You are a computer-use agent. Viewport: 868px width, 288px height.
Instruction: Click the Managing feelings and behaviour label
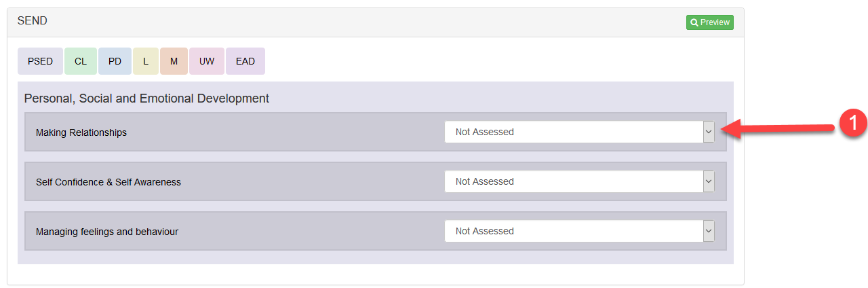pyautogui.click(x=107, y=232)
